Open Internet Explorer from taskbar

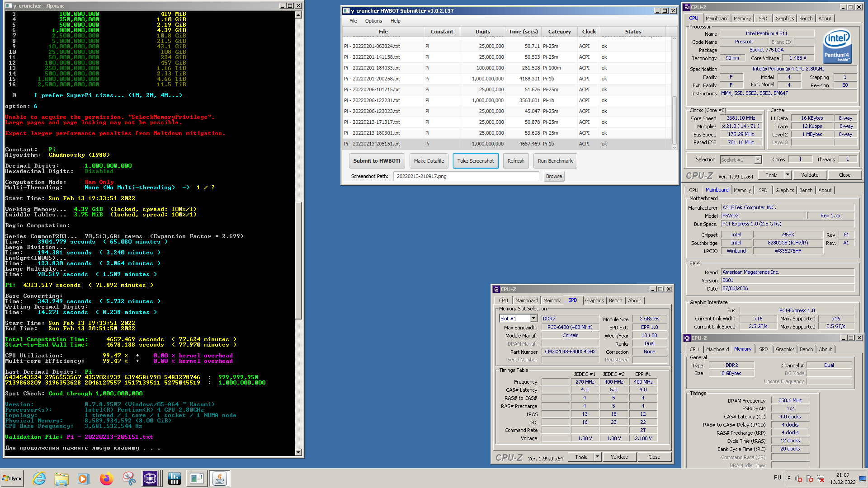39,479
